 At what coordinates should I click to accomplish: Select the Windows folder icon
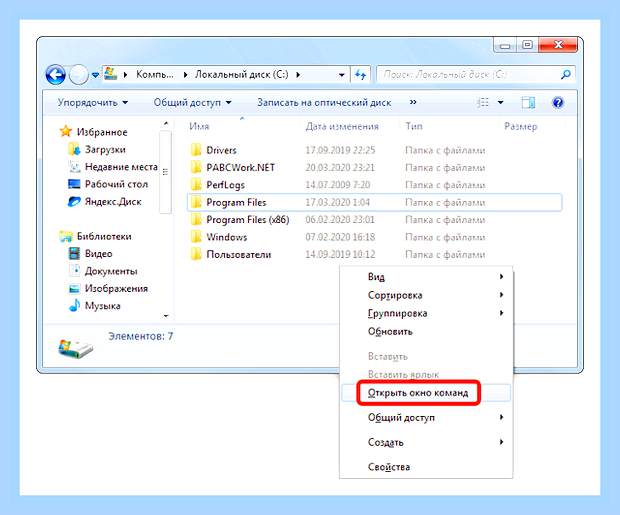click(196, 237)
